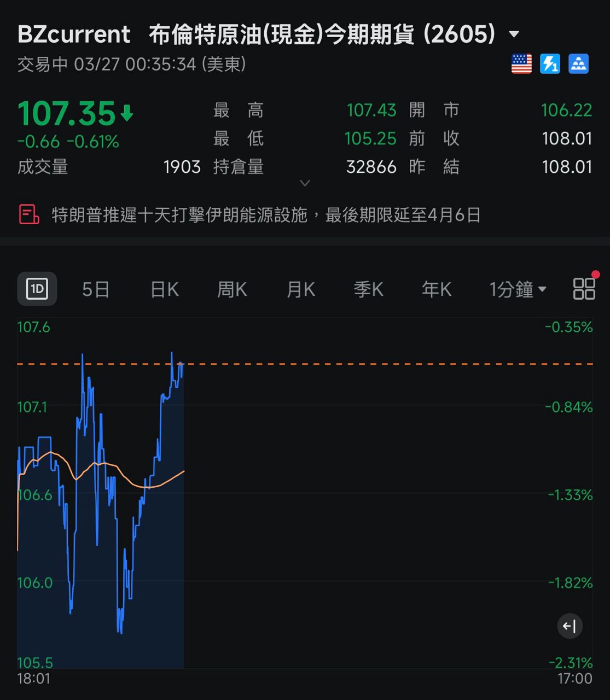The image size is (610, 700).
Task: Expand quote details with the down chevron
Action: [x=305, y=183]
